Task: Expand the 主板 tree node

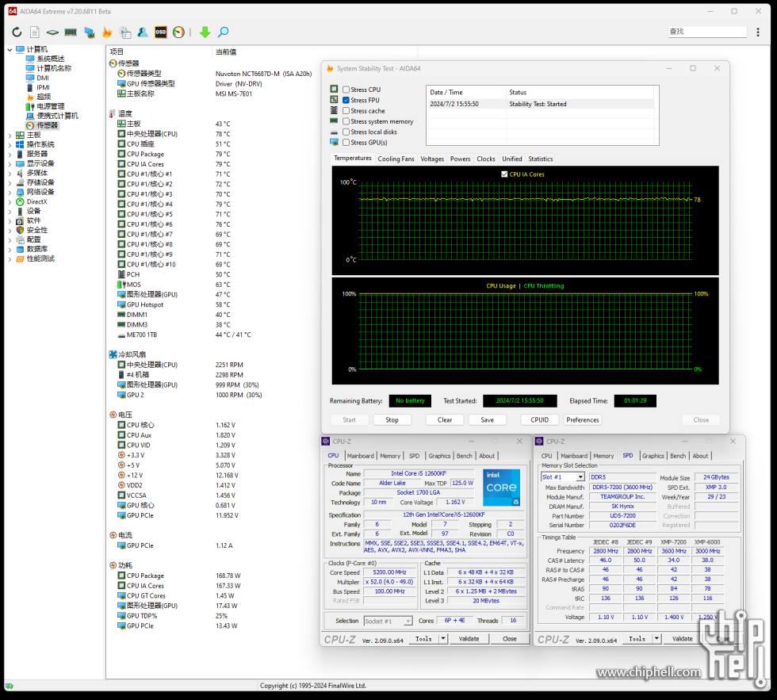Action: [10, 136]
